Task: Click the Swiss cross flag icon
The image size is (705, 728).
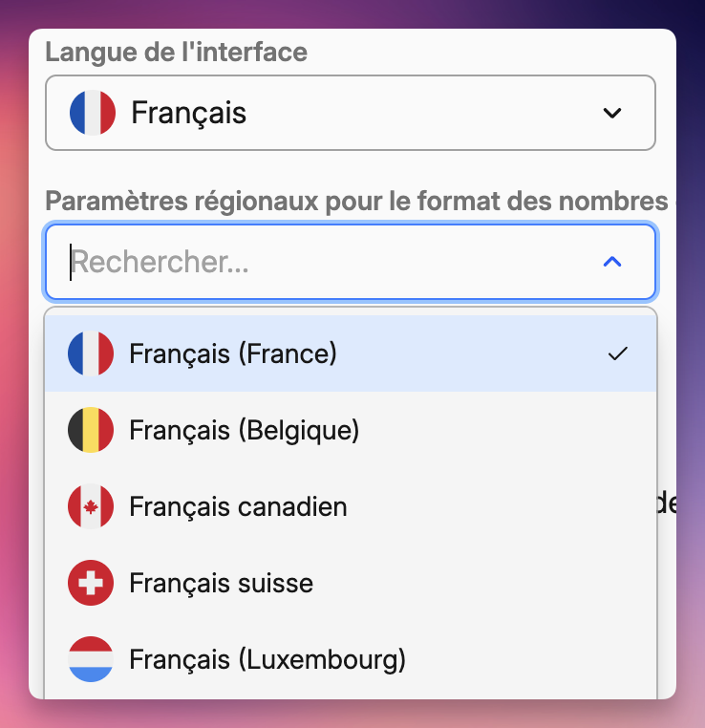Action: [91, 583]
